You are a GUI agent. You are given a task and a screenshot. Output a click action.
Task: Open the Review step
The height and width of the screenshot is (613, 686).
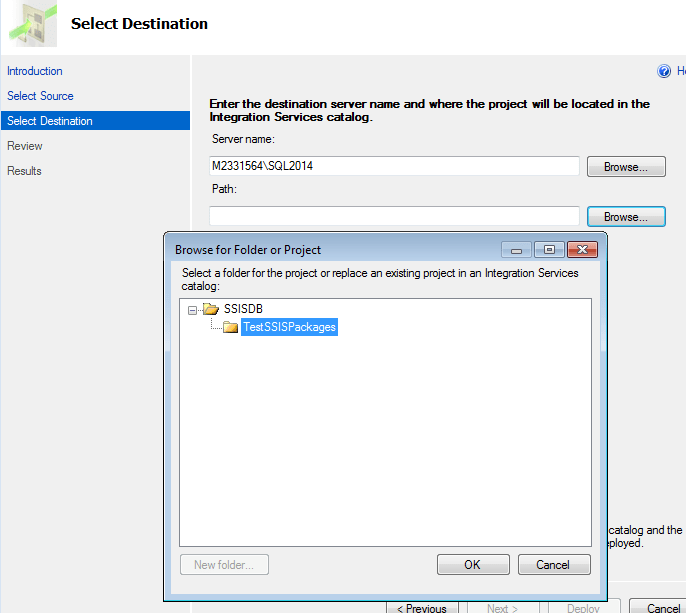click(x=25, y=146)
